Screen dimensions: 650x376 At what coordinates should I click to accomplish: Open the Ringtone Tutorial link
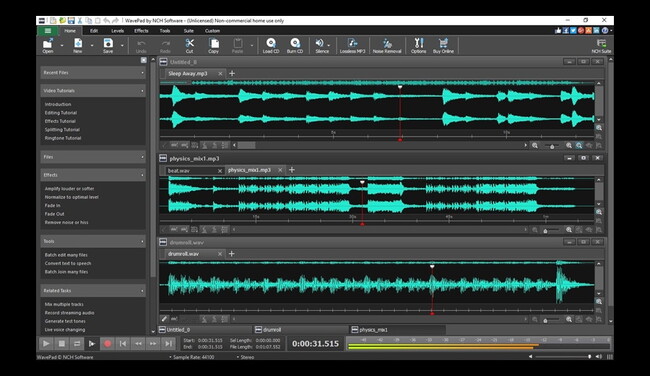point(63,138)
